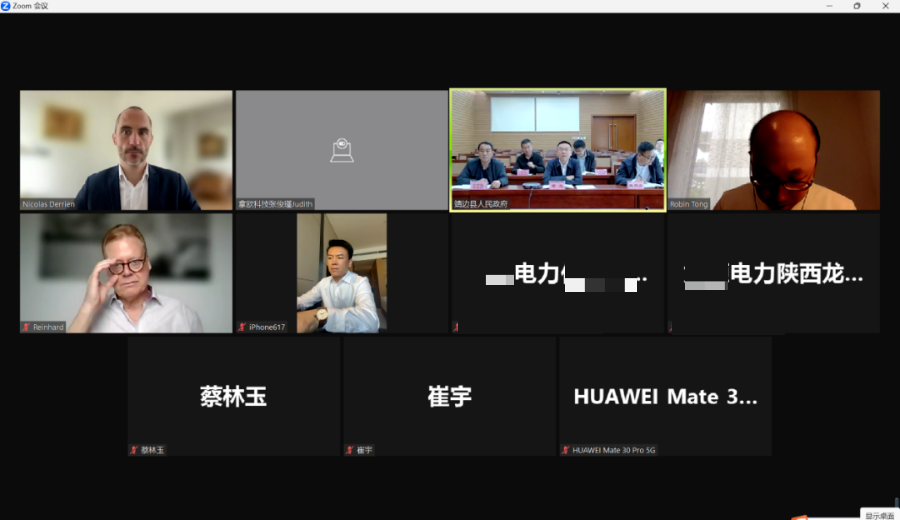
Task: Close the Zoom meeting window
Action: coord(885,6)
